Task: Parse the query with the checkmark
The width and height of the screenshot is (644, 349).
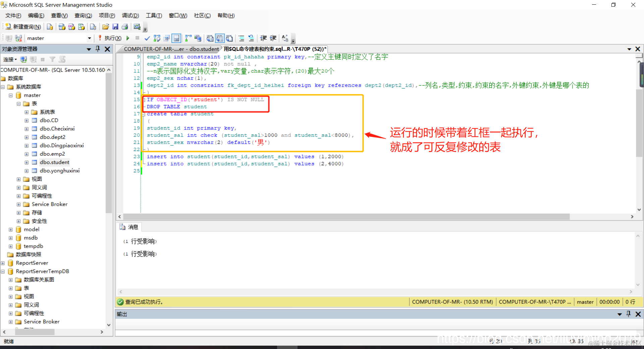Action: coord(147,38)
